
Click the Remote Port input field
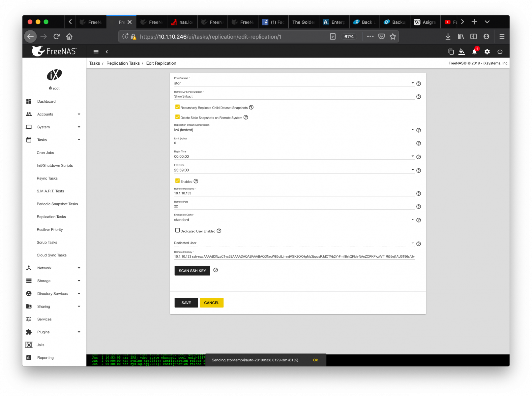tap(294, 206)
